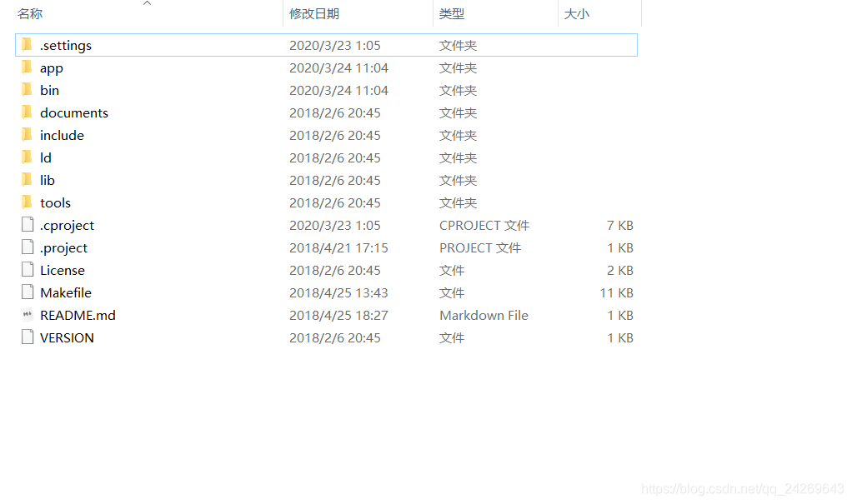Select the tools folder icon
This screenshot has width=852, height=504.
point(26,202)
